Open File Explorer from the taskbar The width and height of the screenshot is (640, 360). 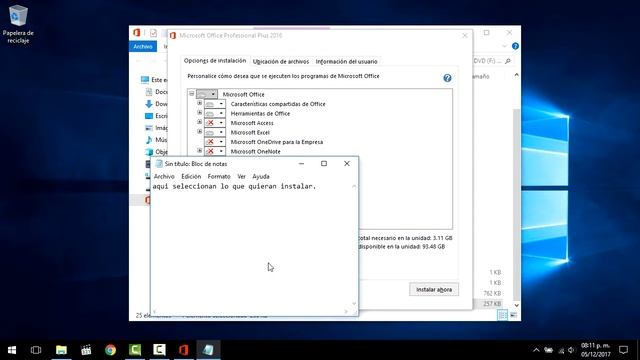(61, 350)
